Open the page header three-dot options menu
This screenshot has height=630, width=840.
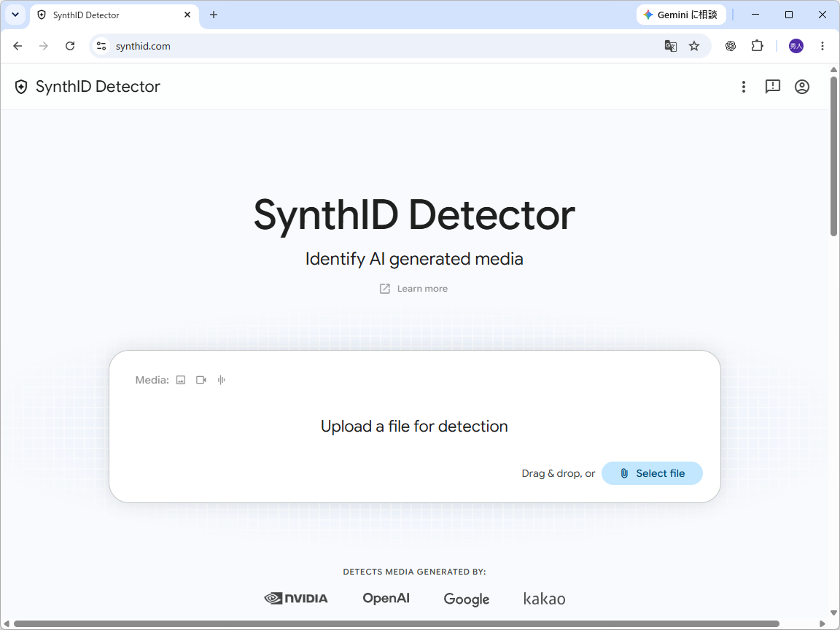point(744,87)
